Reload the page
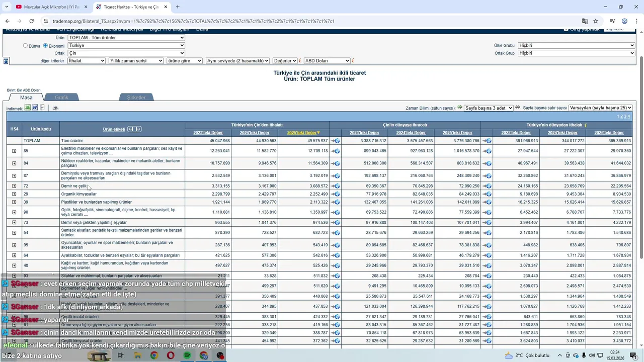 pos(31,21)
